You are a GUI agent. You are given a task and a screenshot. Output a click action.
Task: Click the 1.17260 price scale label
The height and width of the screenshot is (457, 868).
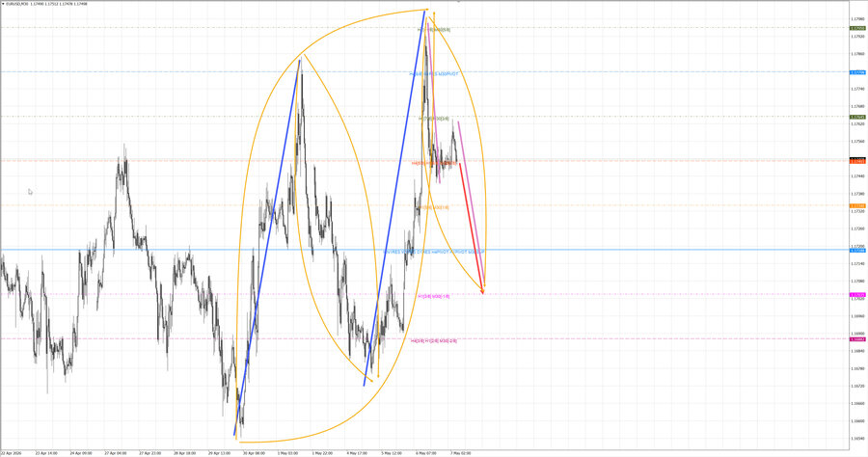[x=858, y=228]
